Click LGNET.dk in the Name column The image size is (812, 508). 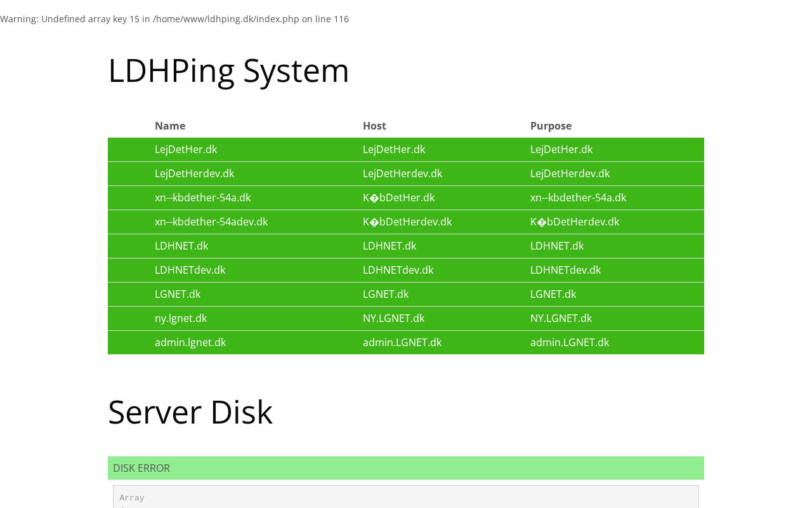point(178,295)
